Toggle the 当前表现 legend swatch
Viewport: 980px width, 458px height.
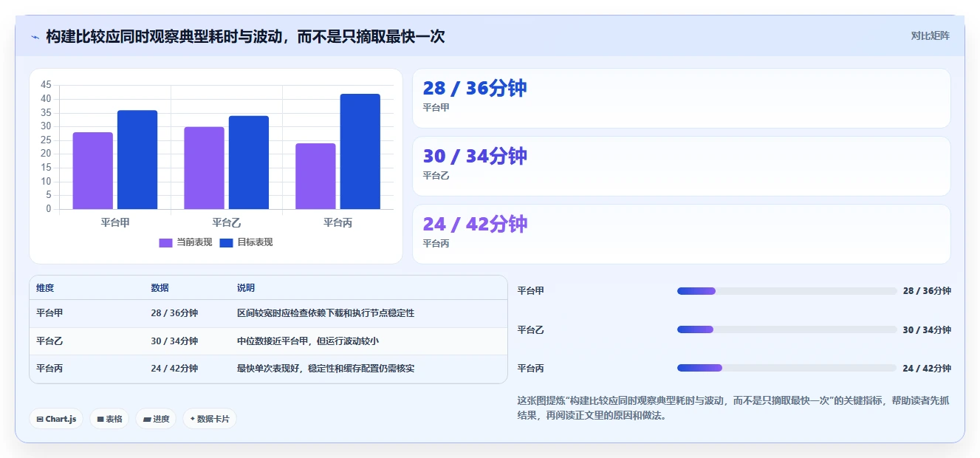point(166,243)
